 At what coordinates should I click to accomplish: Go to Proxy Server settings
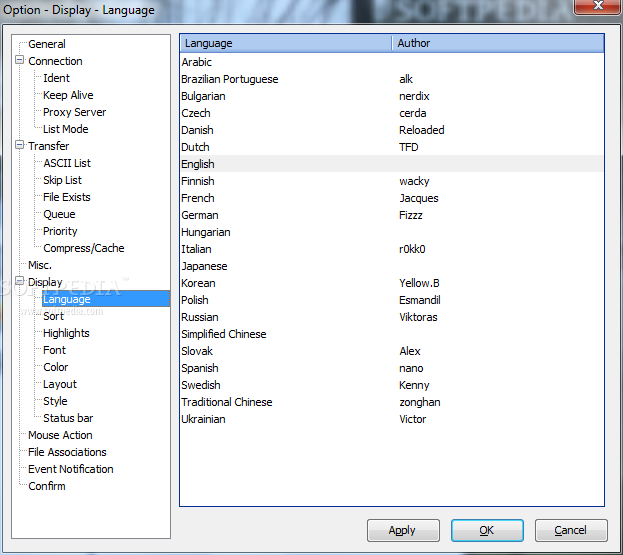tap(75, 112)
